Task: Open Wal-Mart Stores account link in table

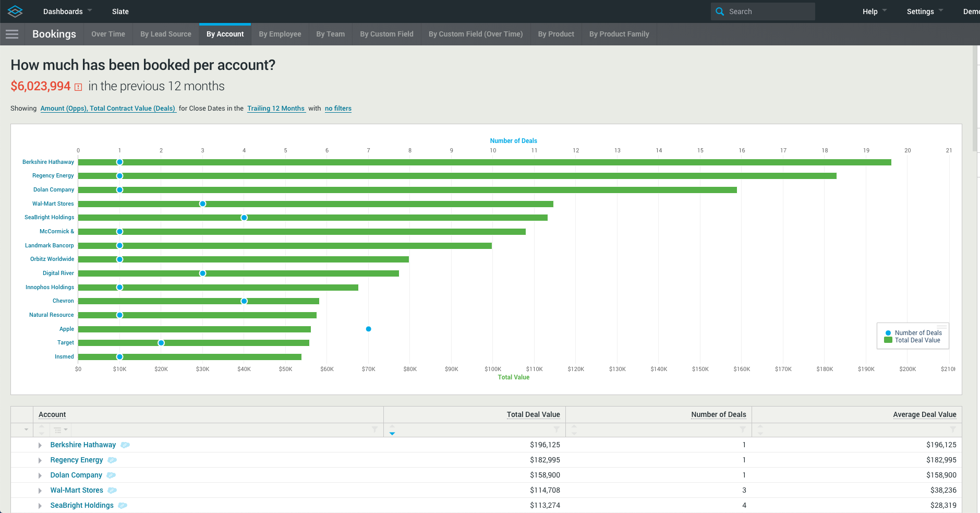Action: 77,491
